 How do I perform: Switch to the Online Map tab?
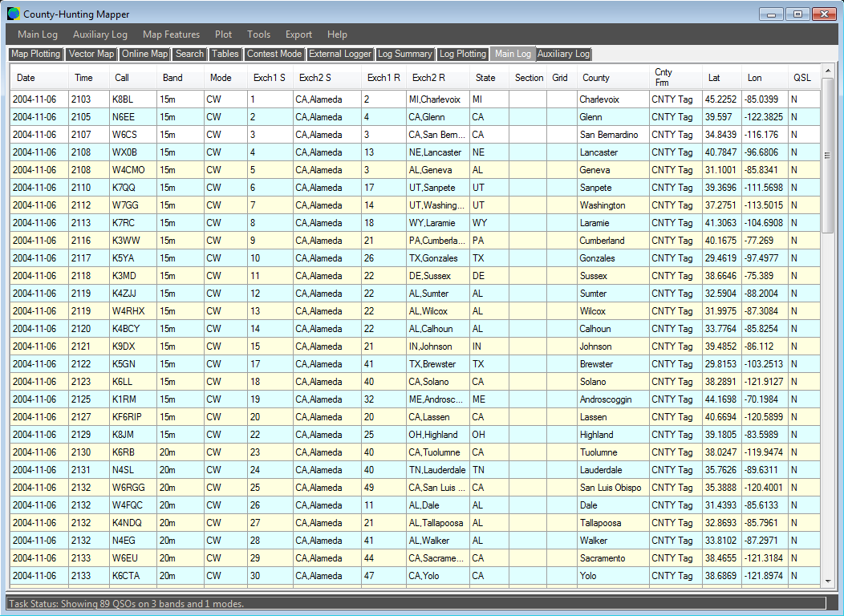click(x=144, y=54)
